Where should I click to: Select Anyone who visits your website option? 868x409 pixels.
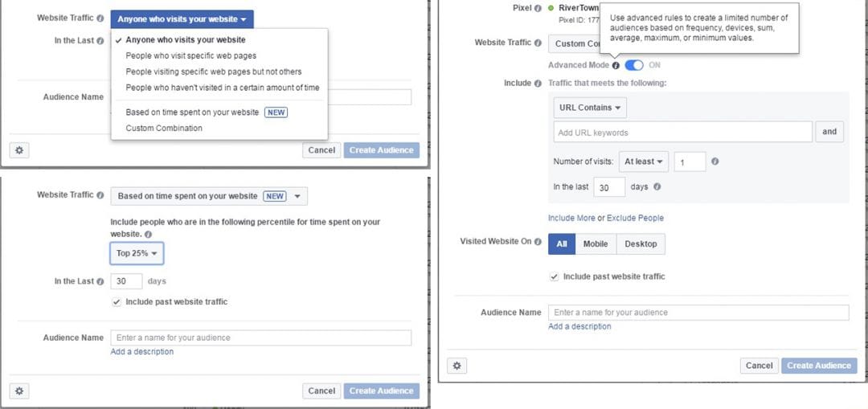click(186, 40)
